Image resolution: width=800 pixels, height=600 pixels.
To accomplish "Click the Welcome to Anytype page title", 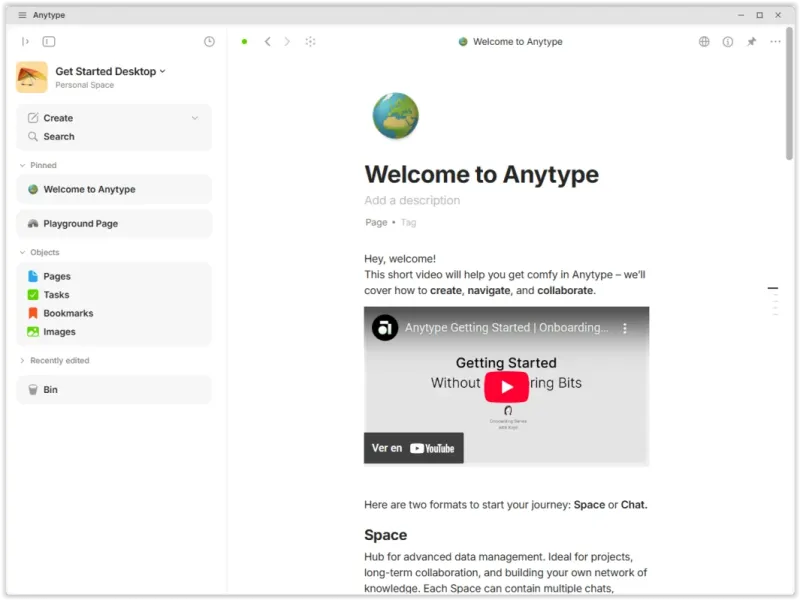I will point(482,174).
